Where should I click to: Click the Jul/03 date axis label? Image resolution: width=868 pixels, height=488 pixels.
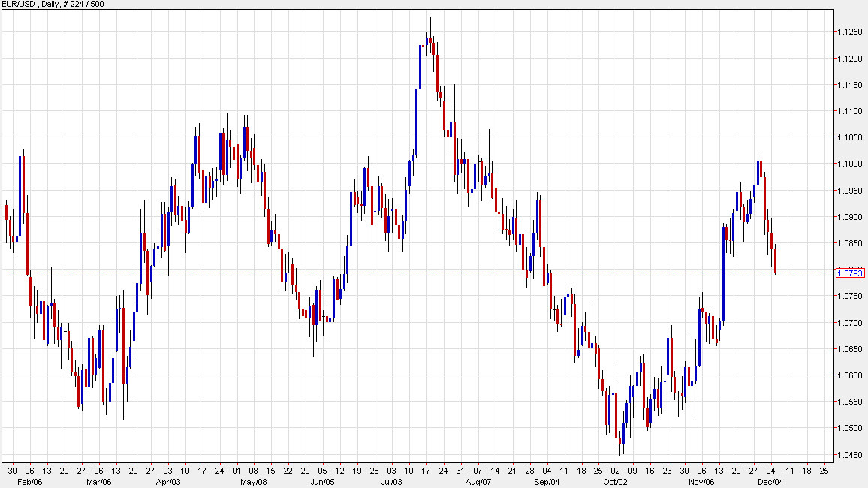point(393,483)
